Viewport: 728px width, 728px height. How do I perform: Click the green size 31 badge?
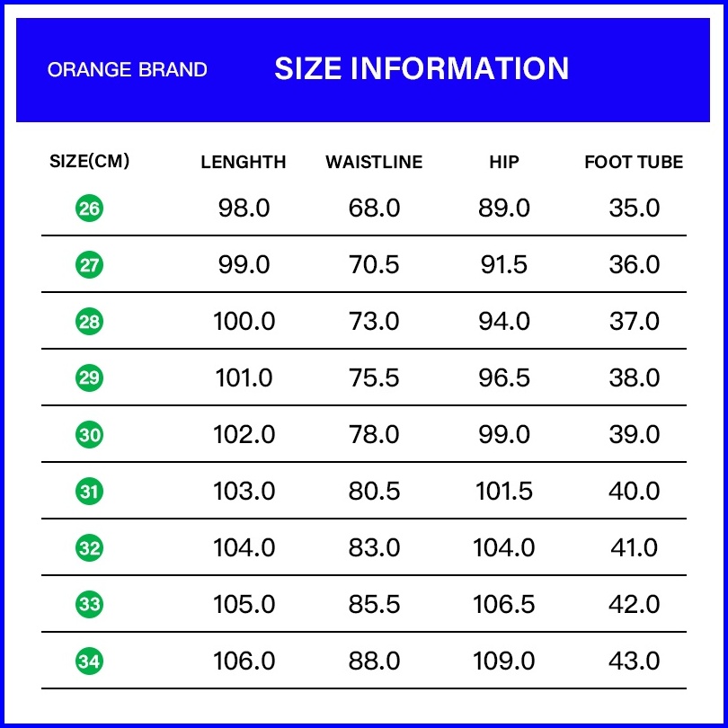(89, 492)
